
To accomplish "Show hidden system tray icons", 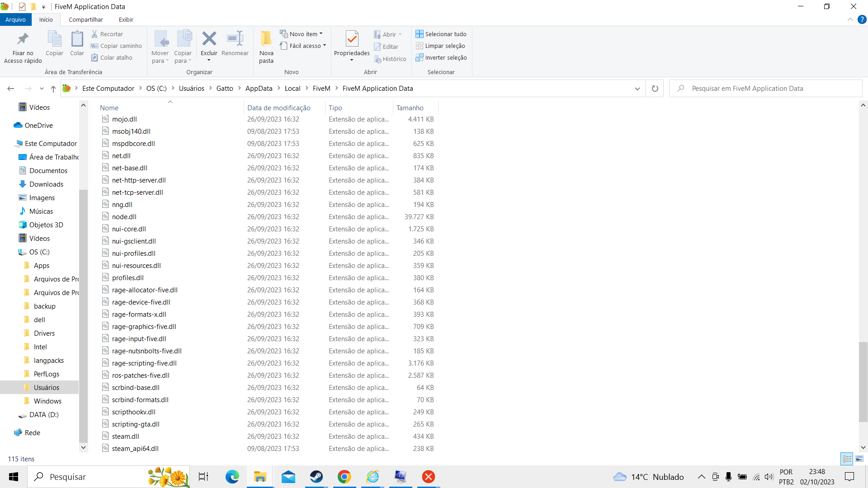I will (701, 477).
